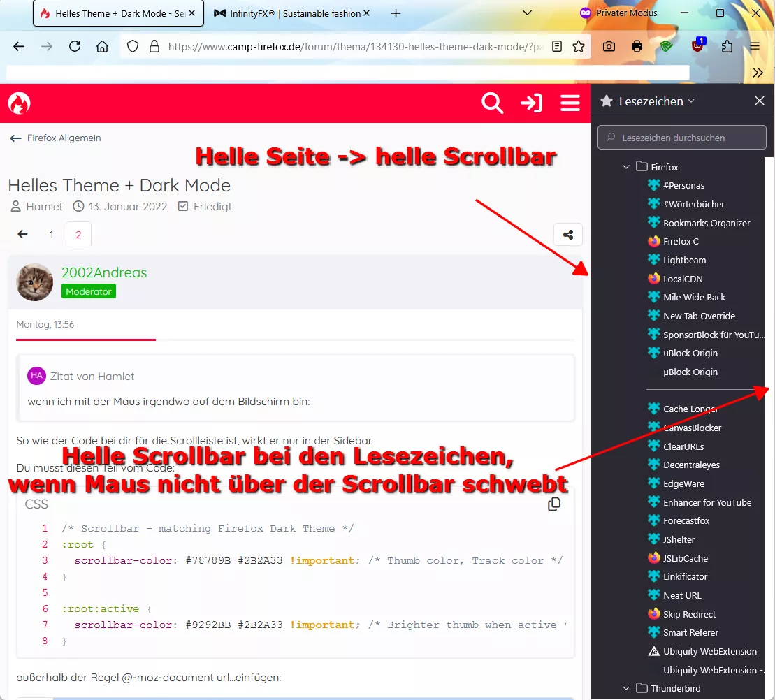Click the screenshot camera toolbar icon

[x=609, y=46]
